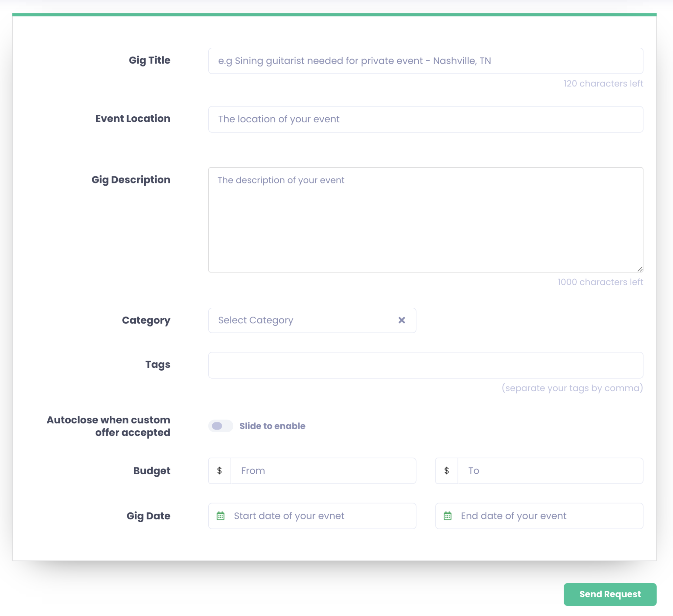
Task: Click inside the Gig Description text area
Action: pos(426,217)
